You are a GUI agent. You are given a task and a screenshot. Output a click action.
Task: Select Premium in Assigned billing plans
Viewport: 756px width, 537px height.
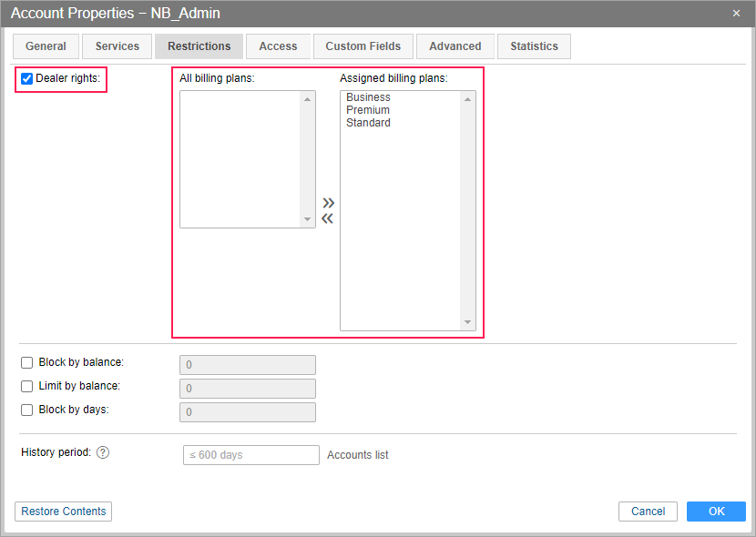pos(368,110)
